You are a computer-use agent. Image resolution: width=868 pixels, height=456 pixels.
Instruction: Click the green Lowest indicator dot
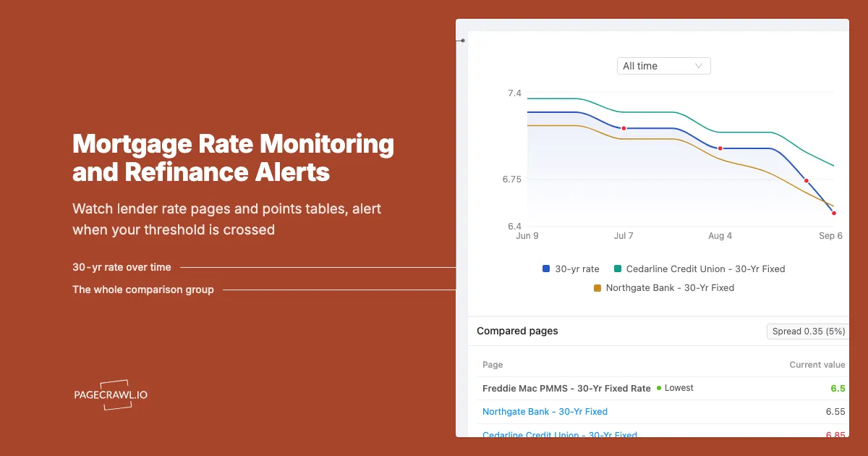point(659,388)
